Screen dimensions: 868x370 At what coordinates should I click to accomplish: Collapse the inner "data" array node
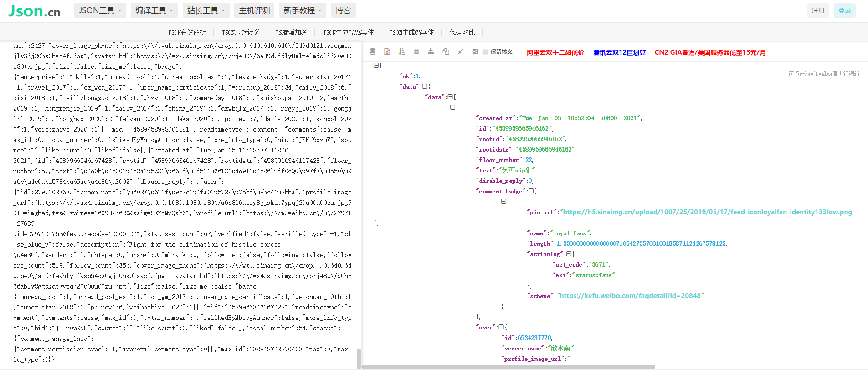450,97
